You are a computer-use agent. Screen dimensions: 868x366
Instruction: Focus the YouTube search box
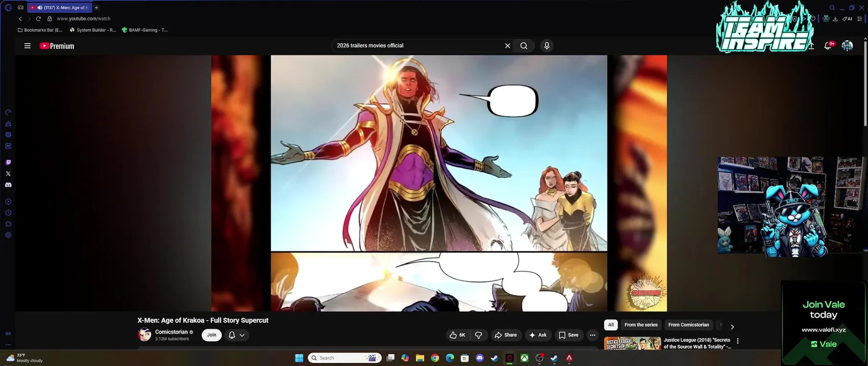[417, 46]
